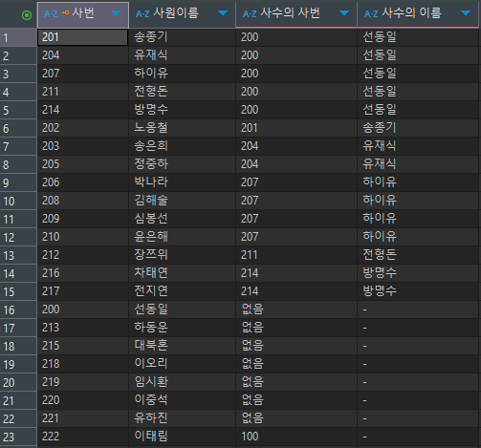Click the A-Z type icon on 사수의 사번 column

tap(250, 13)
